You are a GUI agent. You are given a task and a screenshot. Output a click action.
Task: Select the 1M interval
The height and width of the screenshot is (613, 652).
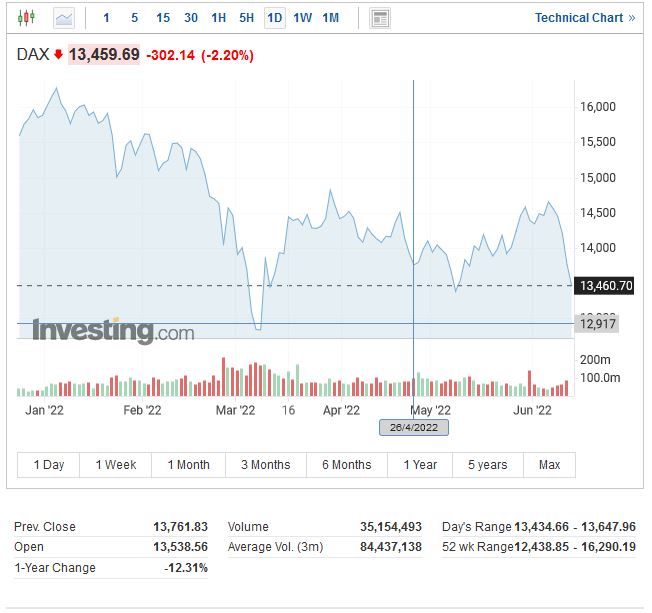pyautogui.click(x=330, y=18)
